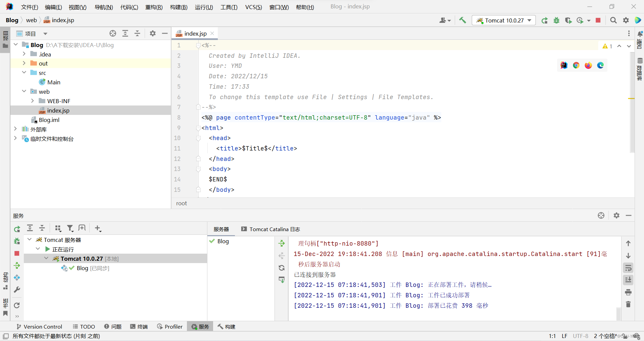Open the TODO tool window

click(x=84, y=327)
